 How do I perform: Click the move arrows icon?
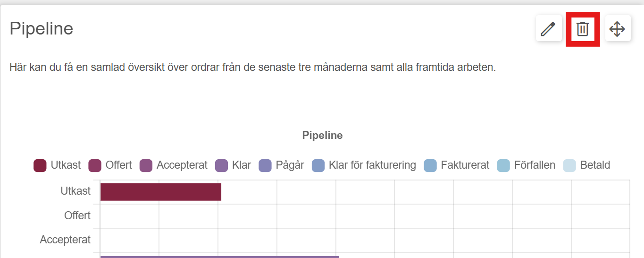point(618,28)
